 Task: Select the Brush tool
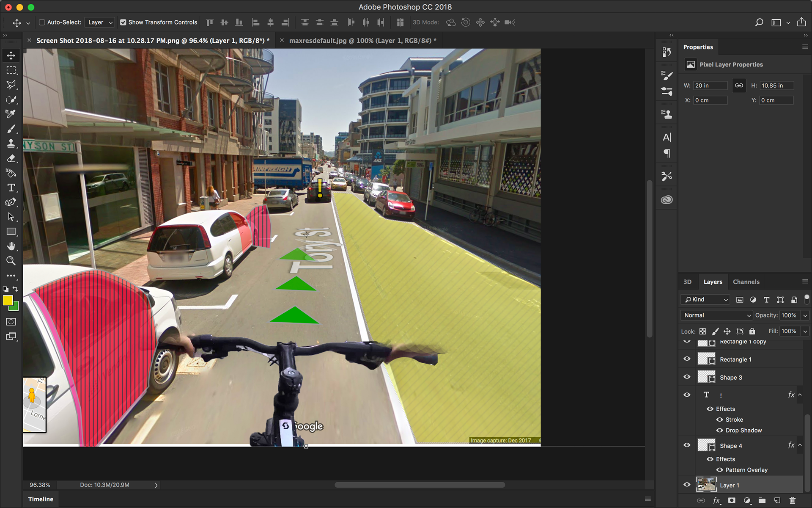click(11, 129)
